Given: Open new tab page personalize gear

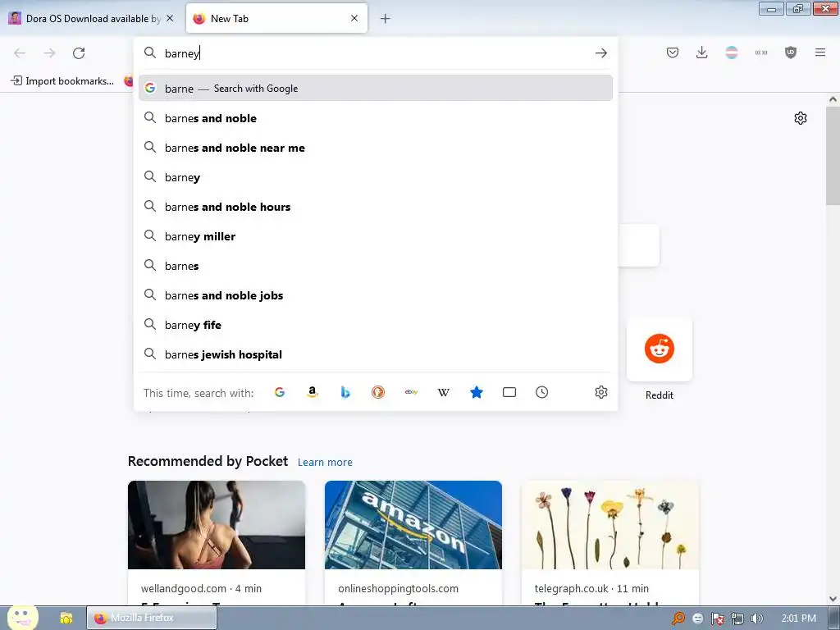Looking at the screenshot, I should (x=801, y=118).
